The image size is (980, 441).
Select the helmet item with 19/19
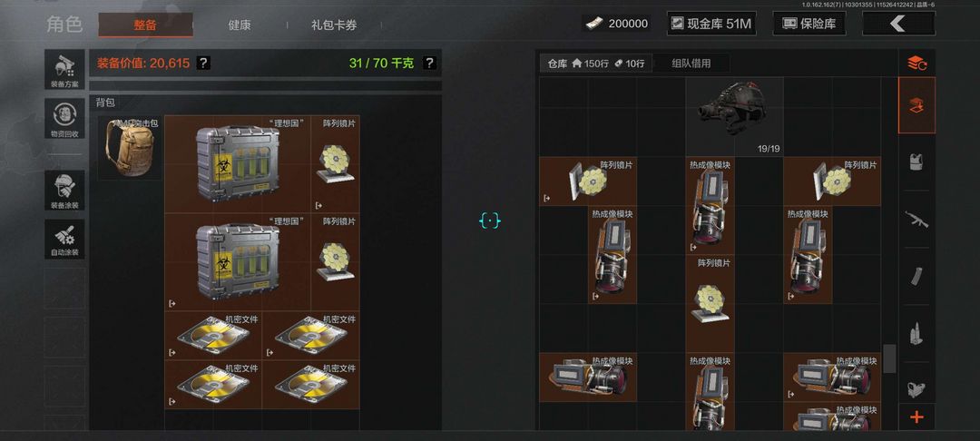(x=734, y=117)
